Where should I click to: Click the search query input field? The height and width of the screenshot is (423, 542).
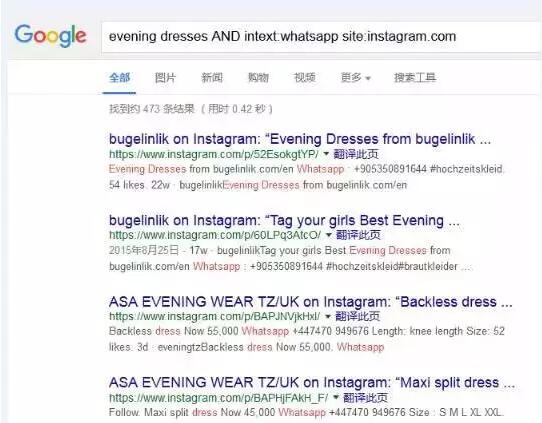click(x=321, y=37)
